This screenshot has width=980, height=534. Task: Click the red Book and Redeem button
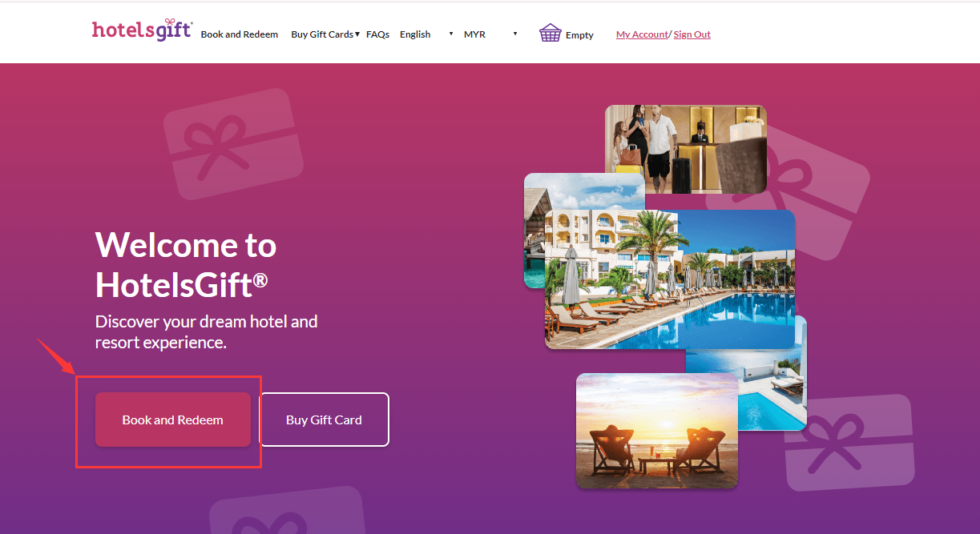(173, 420)
